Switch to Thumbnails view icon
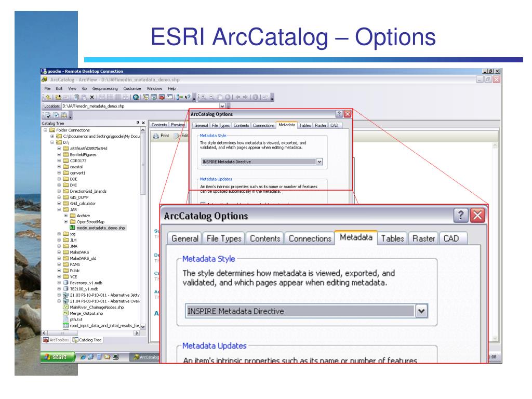Image resolution: width=532 pixels, height=399 pixels. pyautogui.click(x=126, y=97)
